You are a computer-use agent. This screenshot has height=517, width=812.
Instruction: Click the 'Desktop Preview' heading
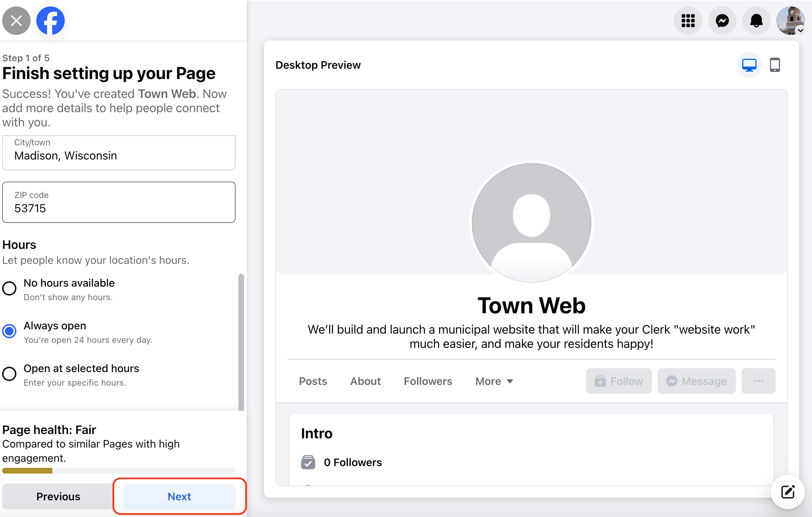(x=318, y=65)
